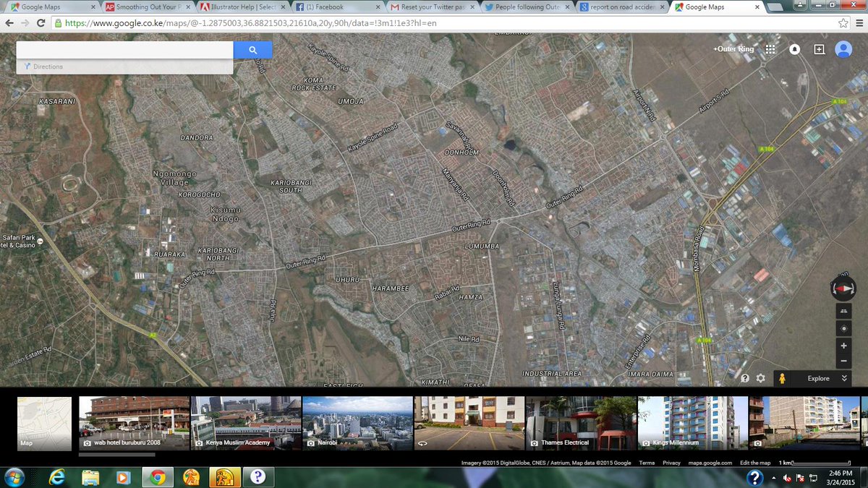868x488 pixels.
Task: Click the add to map icon
Action: point(818,49)
